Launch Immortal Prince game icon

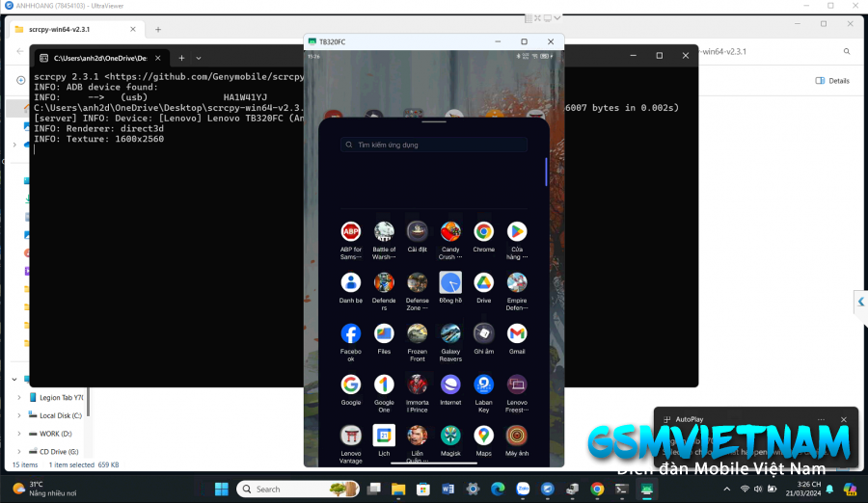tap(417, 384)
